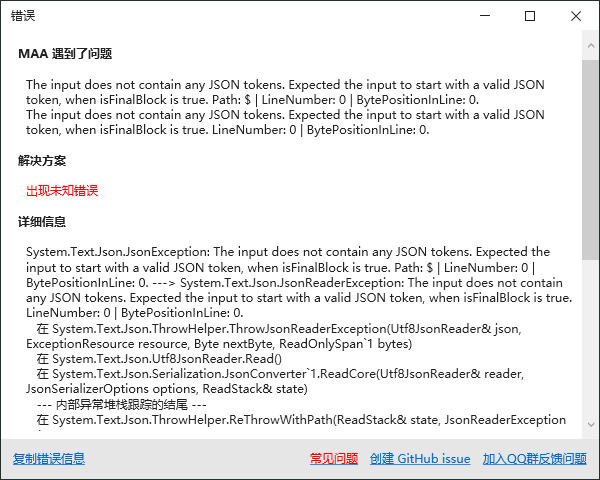The width and height of the screenshot is (600, 480).
Task: Minimize the 错误 window
Action: [485, 16]
